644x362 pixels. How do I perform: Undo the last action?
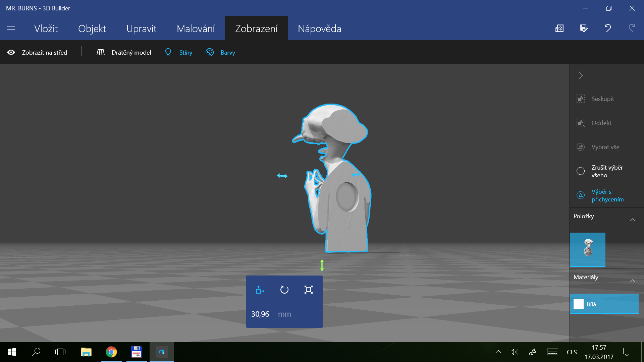tap(608, 28)
